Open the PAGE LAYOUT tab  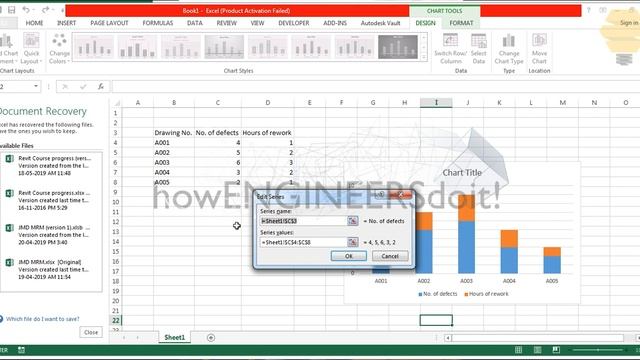pyautogui.click(x=109, y=23)
